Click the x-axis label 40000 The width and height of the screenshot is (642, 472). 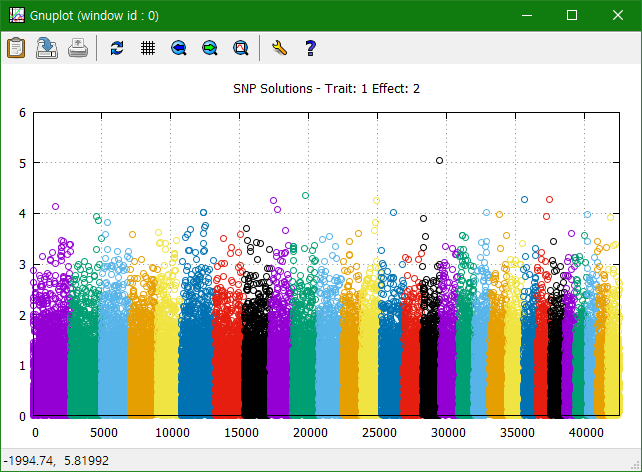pos(586,433)
